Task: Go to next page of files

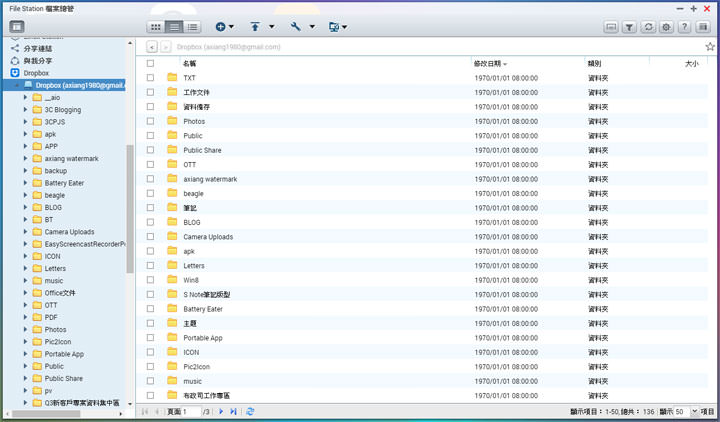Action: pos(220,411)
